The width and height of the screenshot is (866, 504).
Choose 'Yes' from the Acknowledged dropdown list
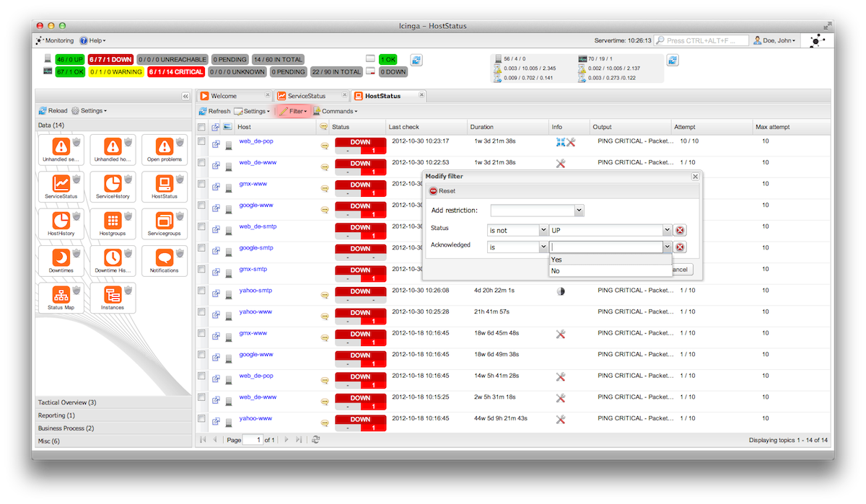556,260
